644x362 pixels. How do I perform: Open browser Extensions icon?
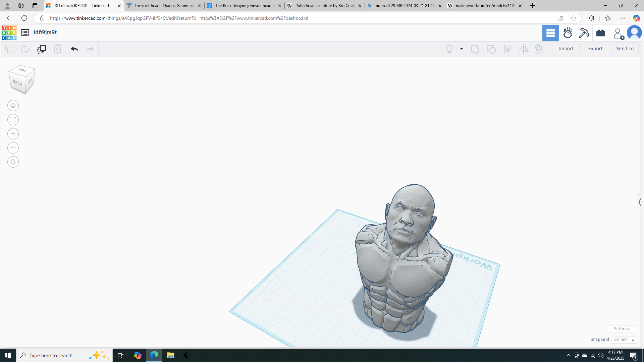(x=591, y=18)
